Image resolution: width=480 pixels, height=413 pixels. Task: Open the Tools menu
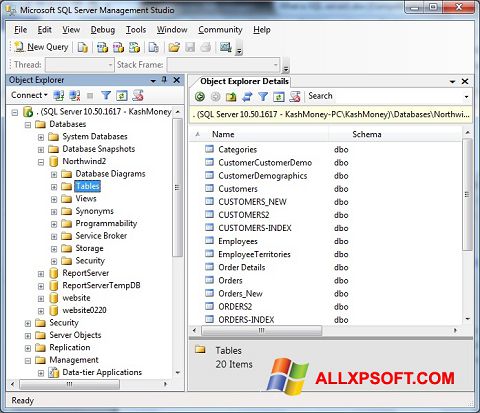pos(136,30)
